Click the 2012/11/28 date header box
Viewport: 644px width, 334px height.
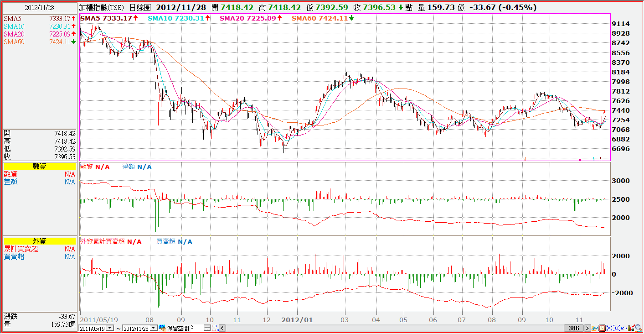coord(39,7)
